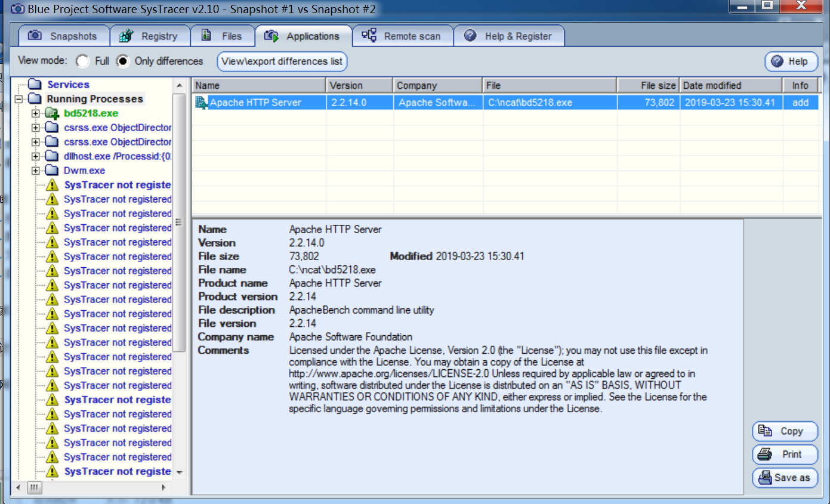The image size is (830, 504).
Task: Expand the first csrss.exe ObjectDirectory node
Action: 36,128
